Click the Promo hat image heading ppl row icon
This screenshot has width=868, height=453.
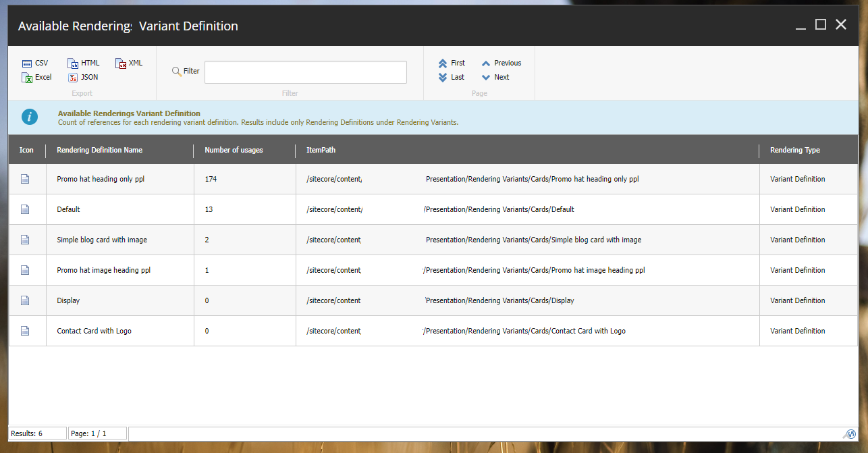click(x=25, y=270)
